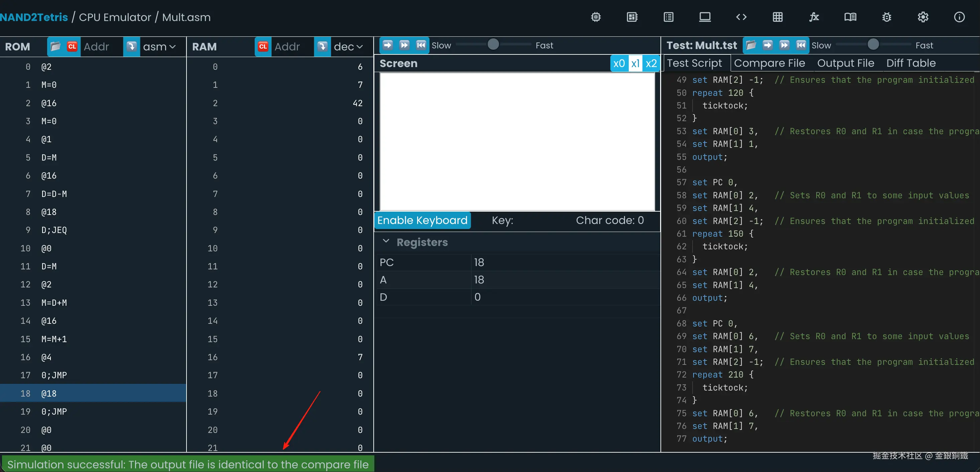Clear the RAM with the red CL icon
The width and height of the screenshot is (980, 472).
coord(262,46)
